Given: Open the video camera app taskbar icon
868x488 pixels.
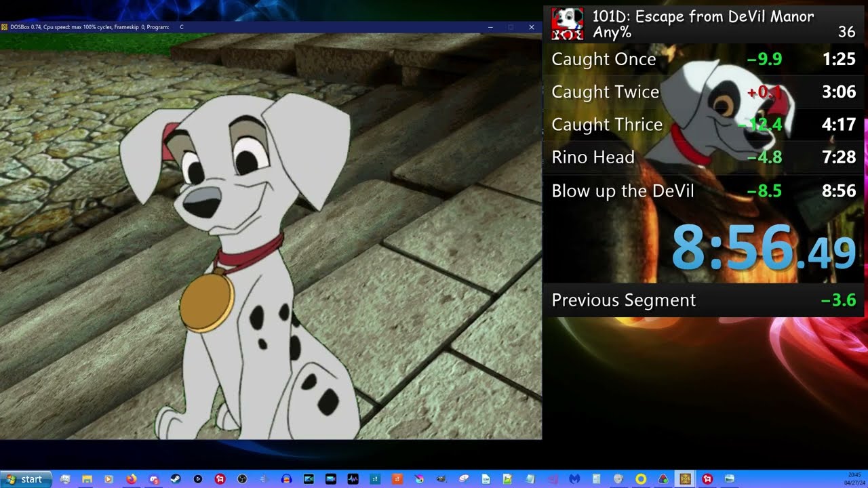Looking at the screenshot, I should [330, 479].
